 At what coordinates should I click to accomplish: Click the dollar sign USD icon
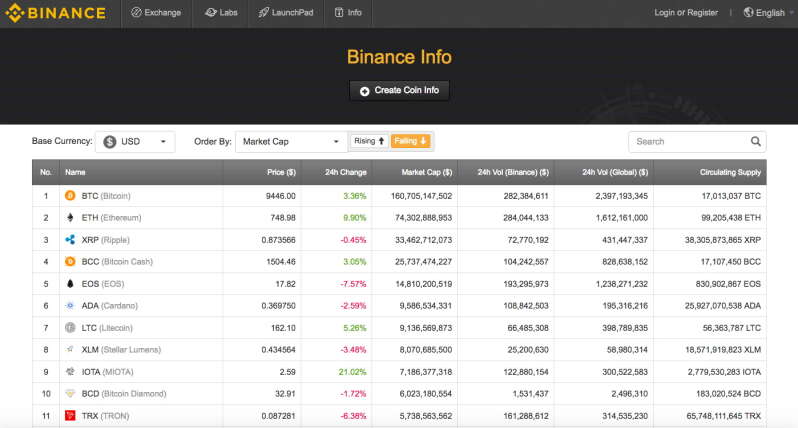pos(109,141)
